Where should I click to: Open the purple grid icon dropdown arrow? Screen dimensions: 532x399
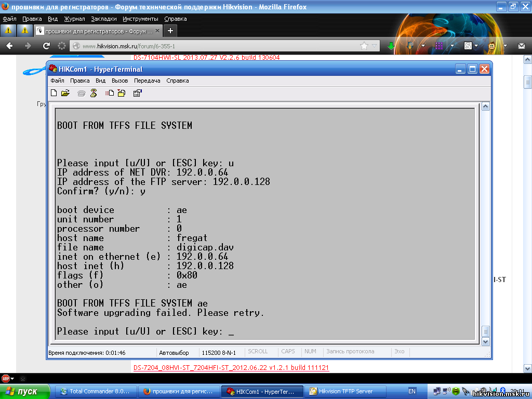pyautogui.click(x=453, y=46)
